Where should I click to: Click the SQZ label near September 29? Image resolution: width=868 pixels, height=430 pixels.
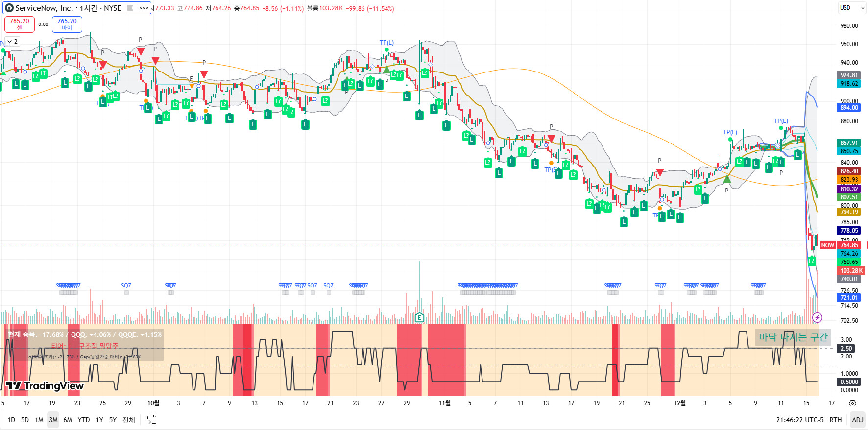point(126,286)
